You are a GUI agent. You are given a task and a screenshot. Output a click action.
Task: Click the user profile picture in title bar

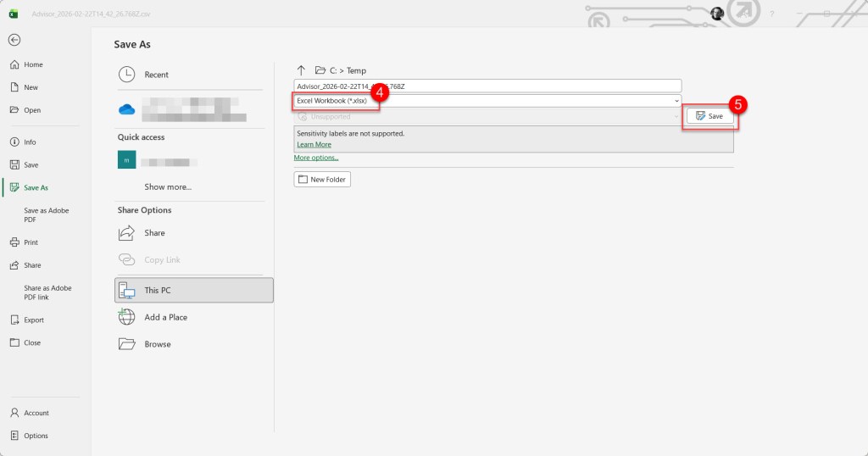pyautogui.click(x=717, y=14)
